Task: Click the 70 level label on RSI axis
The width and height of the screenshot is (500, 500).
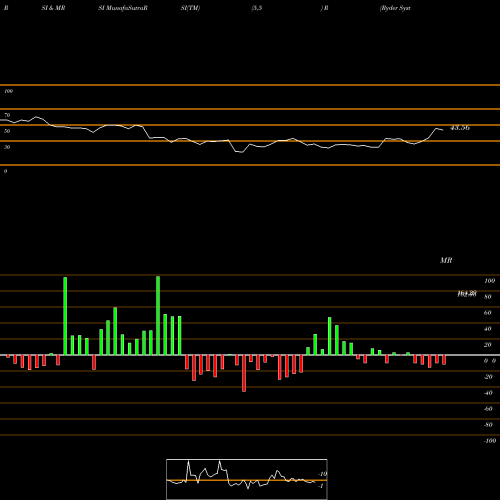Action: point(7,115)
